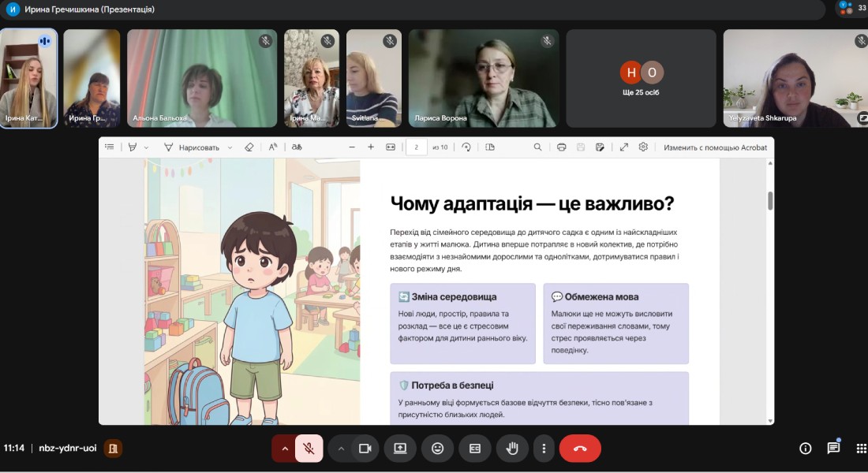
Task: Unmute the microphone
Action: point(309,448)
